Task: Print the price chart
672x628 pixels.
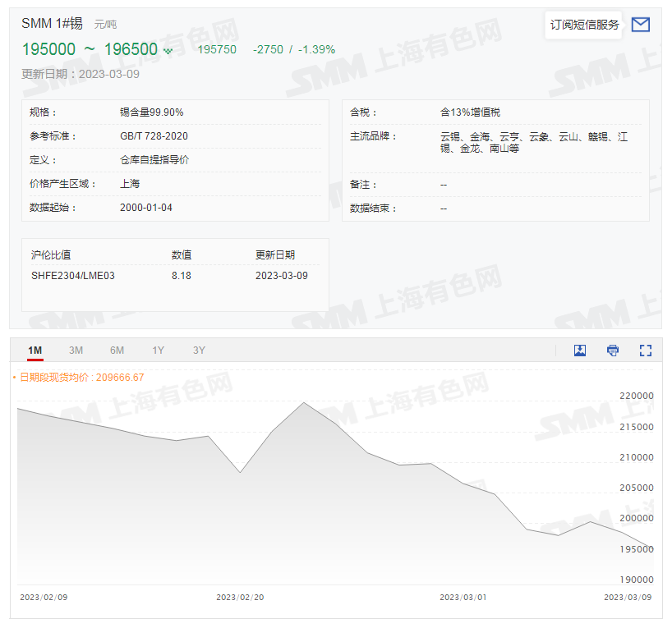Action: tap(613, 350)
